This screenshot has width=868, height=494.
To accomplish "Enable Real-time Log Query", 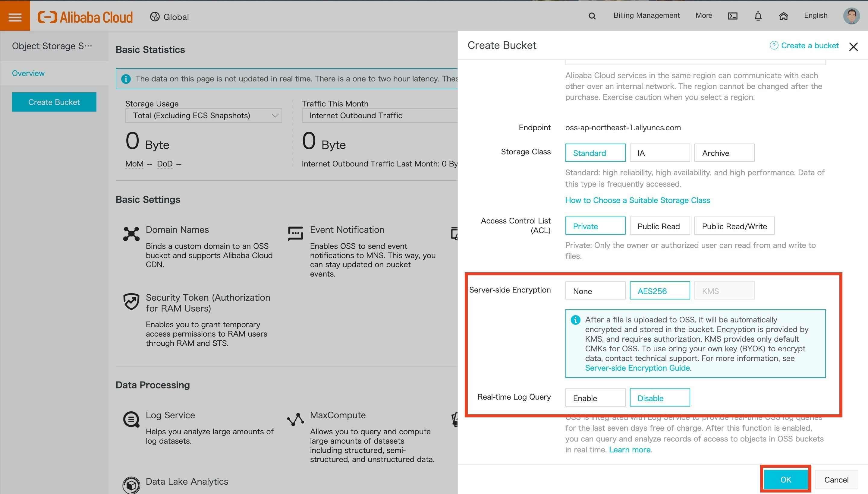I will (595, 397).
